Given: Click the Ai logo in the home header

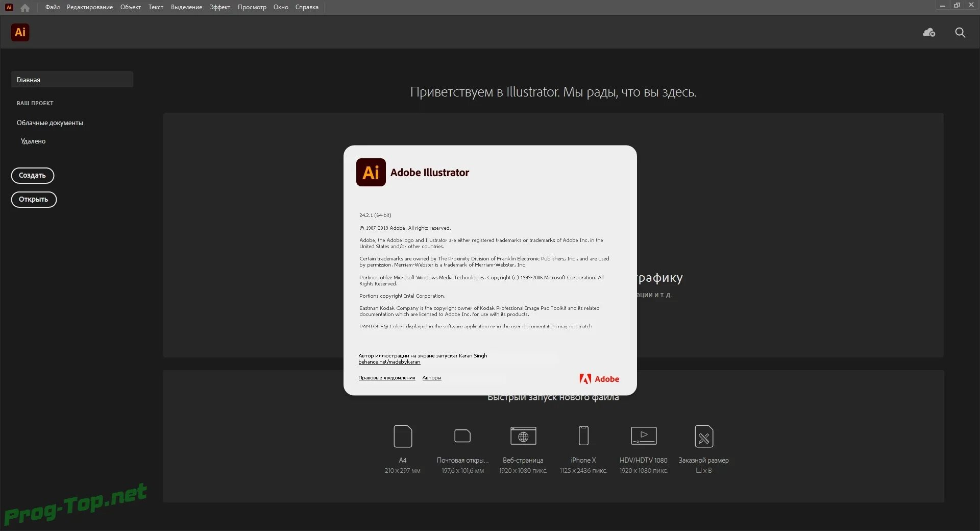Looking at the screenshot, I should [x=20, y=32].
